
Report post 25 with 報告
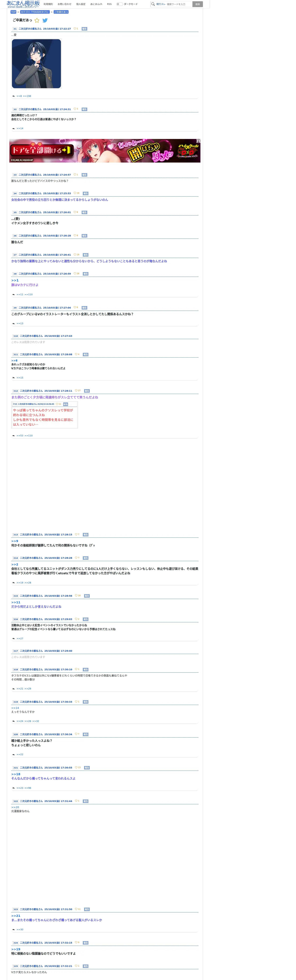86,966
